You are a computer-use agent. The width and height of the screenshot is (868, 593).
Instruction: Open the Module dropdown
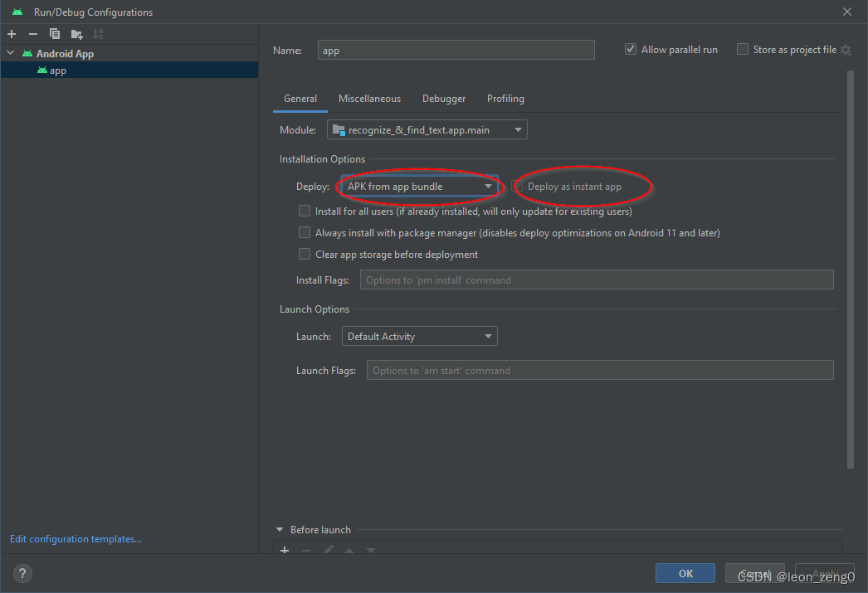pos(427,130)
